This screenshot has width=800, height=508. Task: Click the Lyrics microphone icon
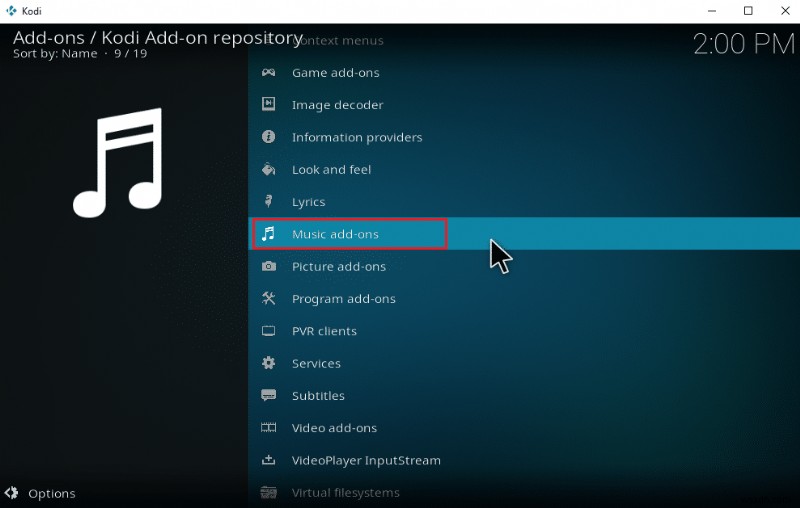point(268,201)
